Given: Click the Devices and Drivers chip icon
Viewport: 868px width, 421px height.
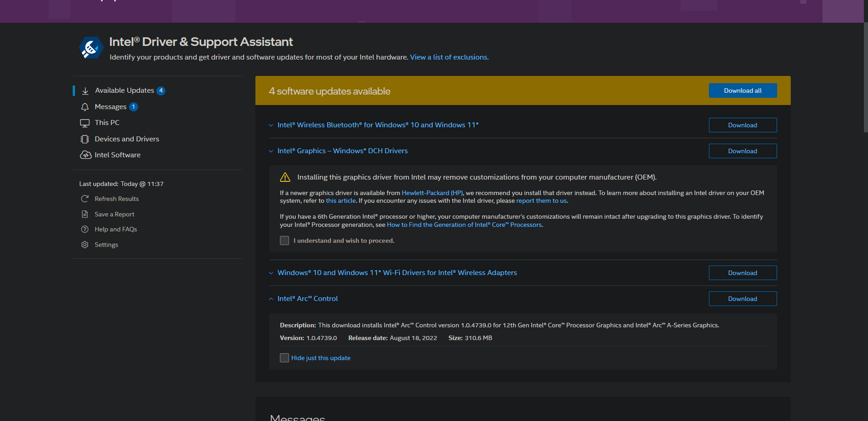Looking at the screenshot, I should pyautogui.click(x=85, y=139).
